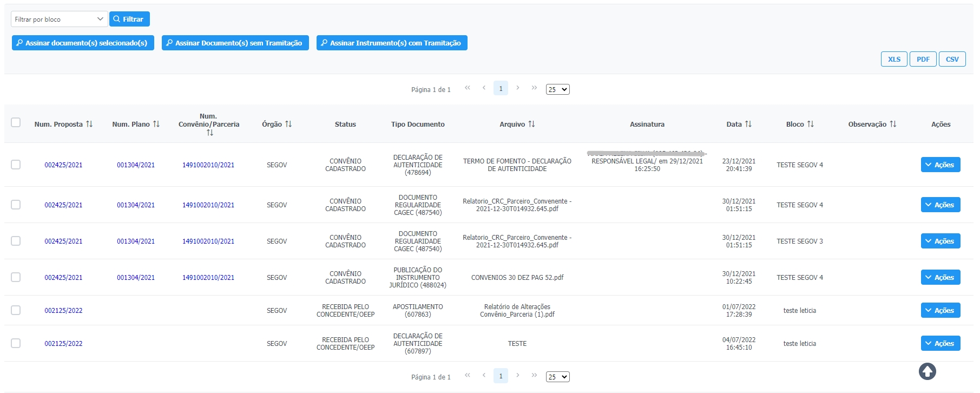Screen dimensions: 980x393
Task: Open top rows-per-page dropdown showing 25
Action: 557,89
